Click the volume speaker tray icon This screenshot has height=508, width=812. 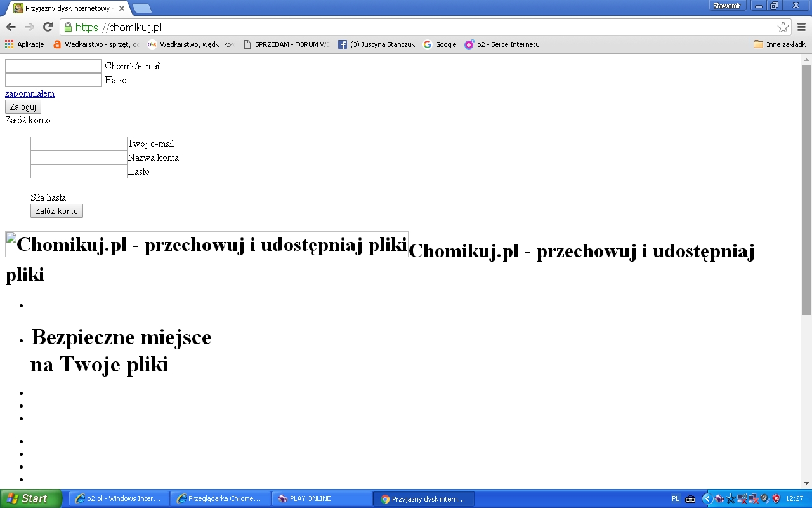pyautogui.click(x=764, y=498)
